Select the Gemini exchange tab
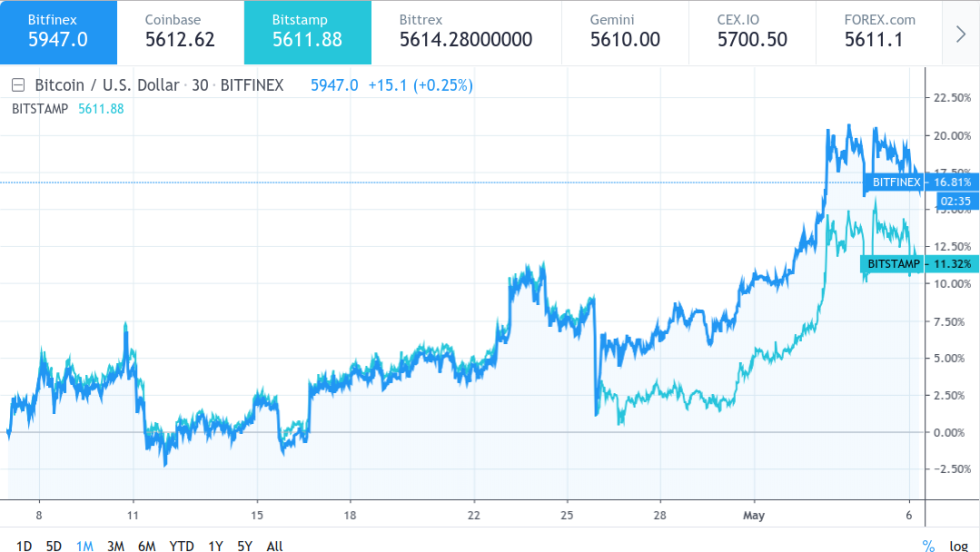Viewport: 980px width, 552px height. click(x=625, y=32)
